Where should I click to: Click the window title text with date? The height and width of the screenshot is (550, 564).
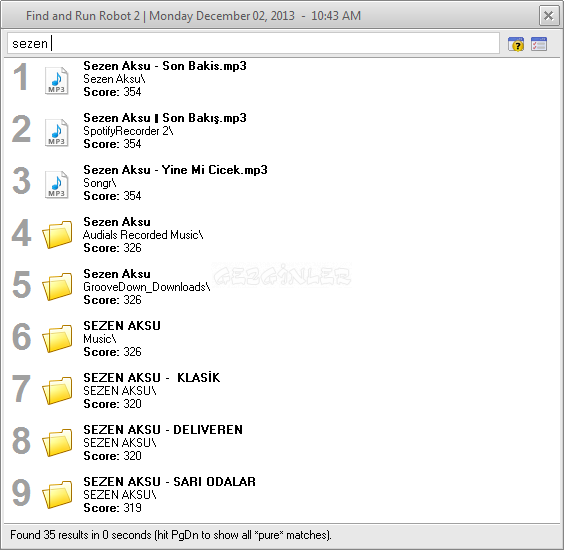(x=194, y=16)
